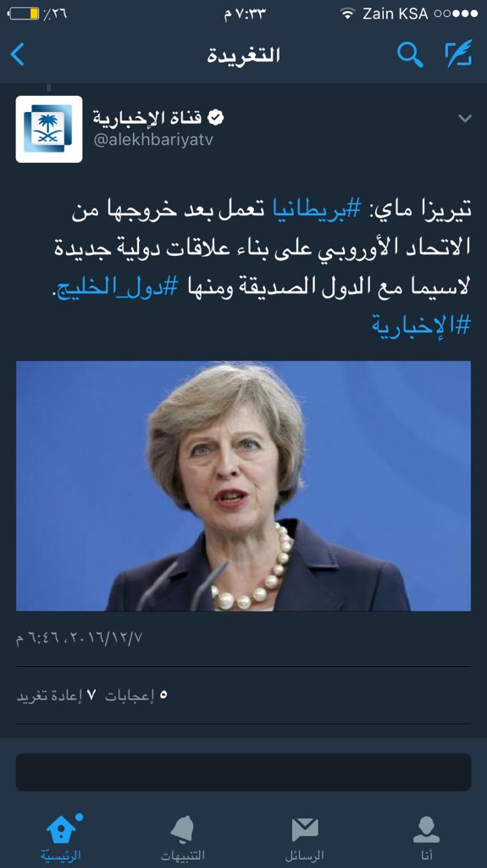The image size is (487, 868).
Task: Open @alekhbariyatv handle
Action: 152,140
